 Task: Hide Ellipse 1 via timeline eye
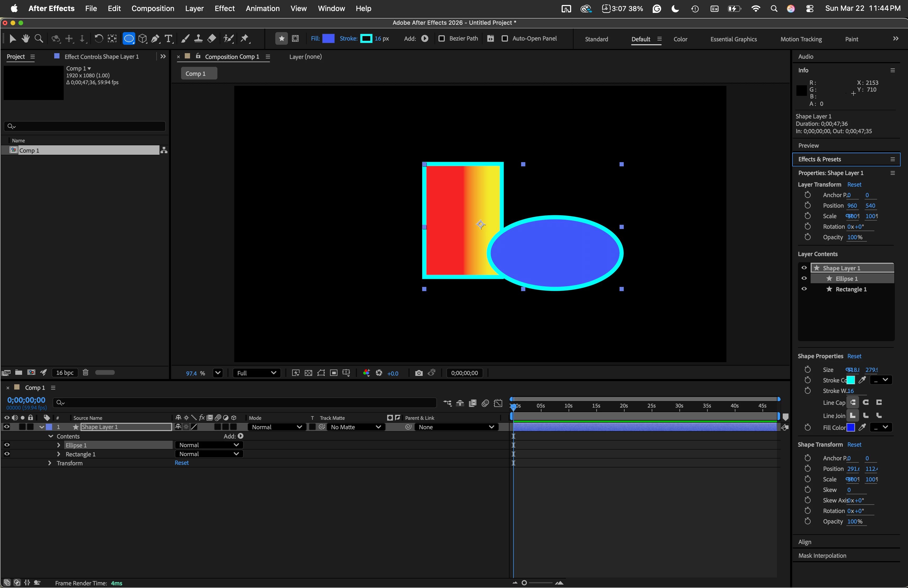click(7, 445)
